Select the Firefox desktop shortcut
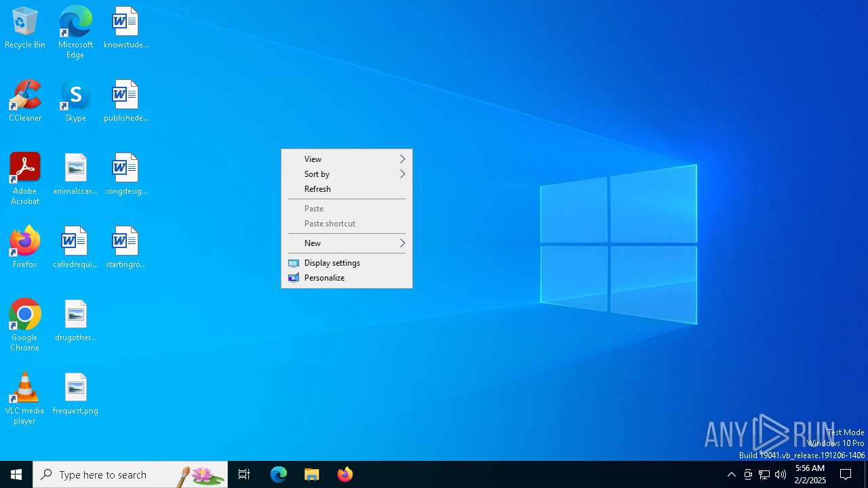The image size is (868, 488). (25, 248)
